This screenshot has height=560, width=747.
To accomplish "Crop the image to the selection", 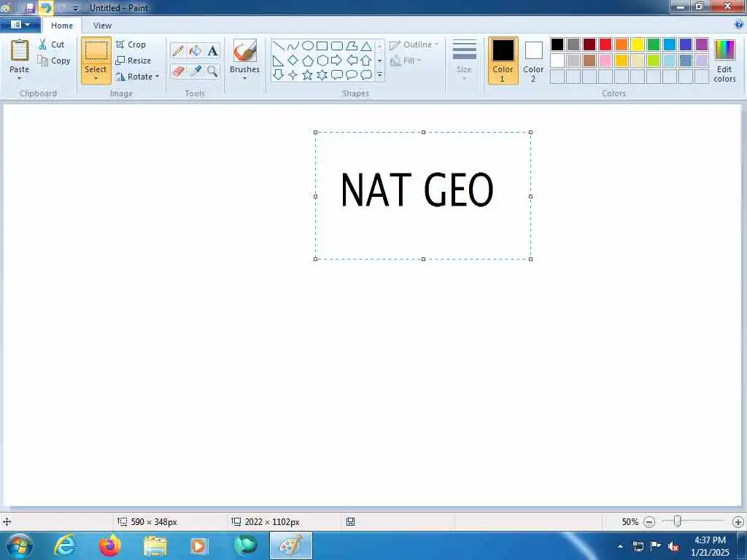I will pyautogui.click(x=131, y=44).
